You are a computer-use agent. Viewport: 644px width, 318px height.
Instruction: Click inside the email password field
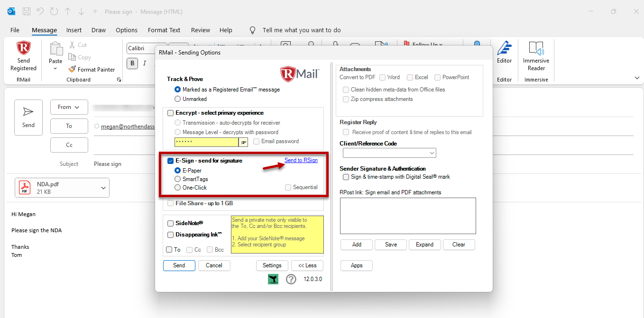tap(206, 141)
